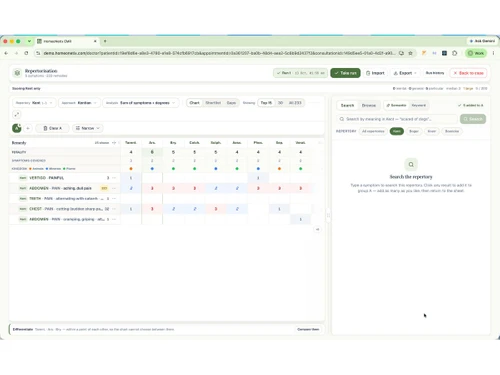This screenshot has width=500, height=375.
Task: Open the tab search chevron in tab strip
Action: (x=29, y=41)
